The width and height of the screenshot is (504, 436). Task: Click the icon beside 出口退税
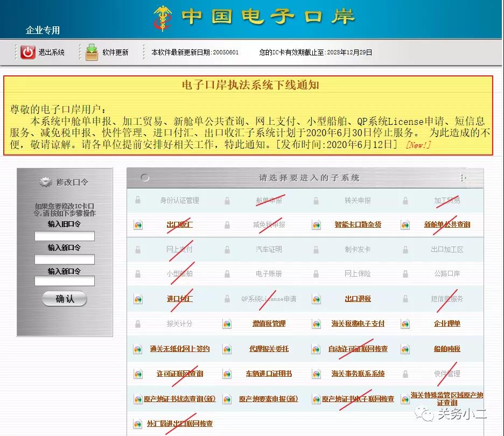pos(316,299)
